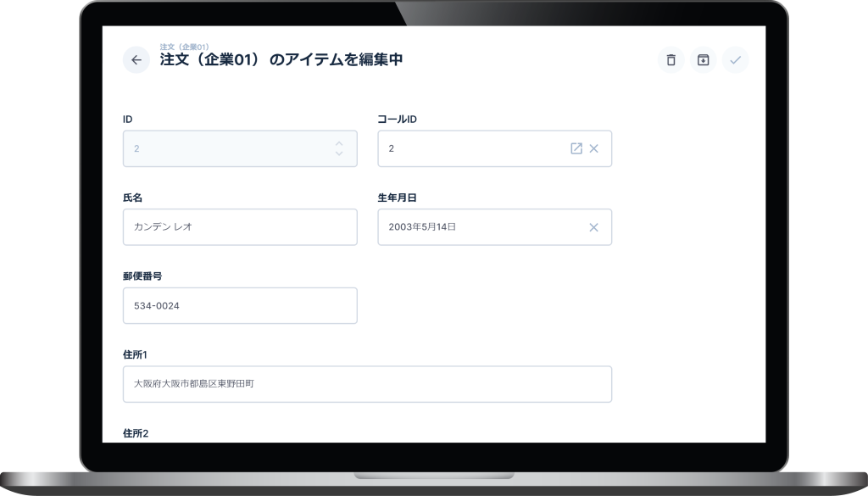Focus the コールID input field

pyautogui.click(x=494, y=148)
